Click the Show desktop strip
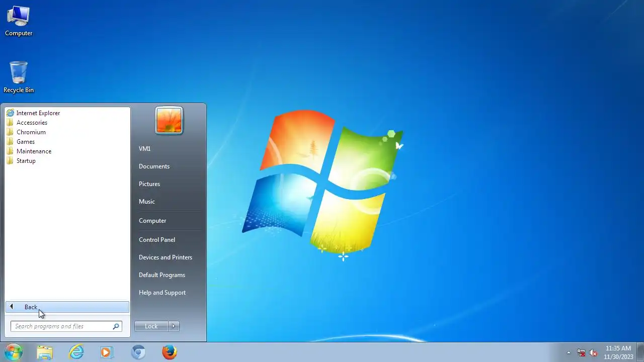 click(640, 352)
